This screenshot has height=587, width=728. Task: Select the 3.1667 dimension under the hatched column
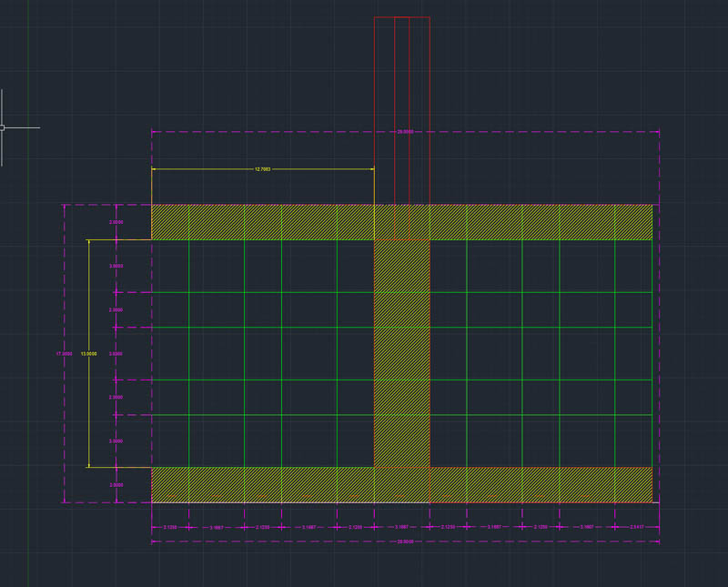click(x=401, y=528)
